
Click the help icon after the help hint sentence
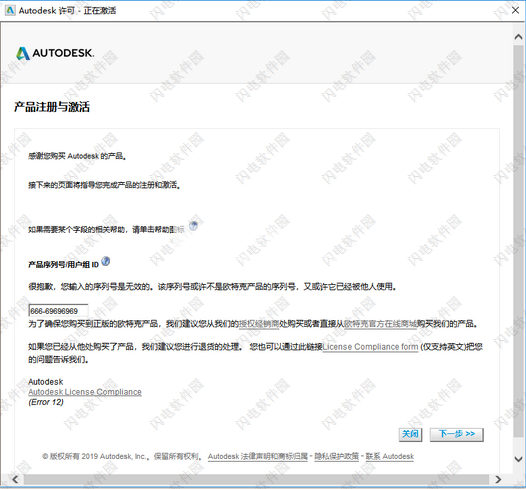tap(193, 226)
